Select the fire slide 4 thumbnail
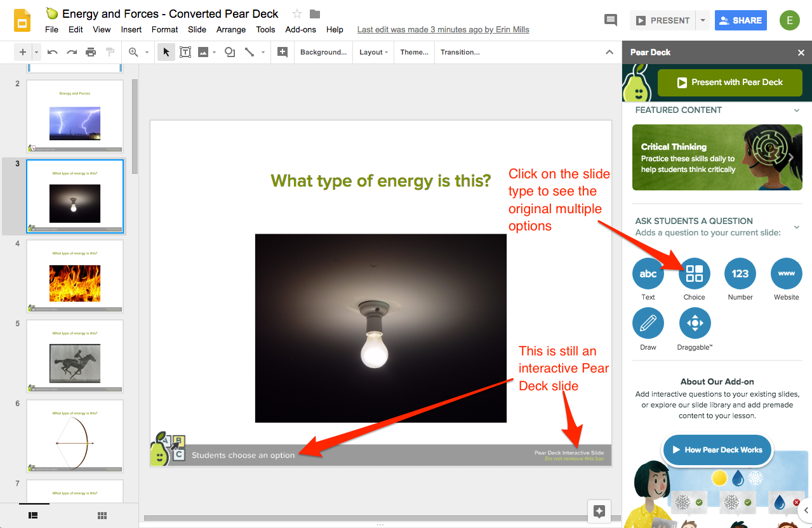The width and height of the screenshot is (812, 528). click(x=75, y=276)
